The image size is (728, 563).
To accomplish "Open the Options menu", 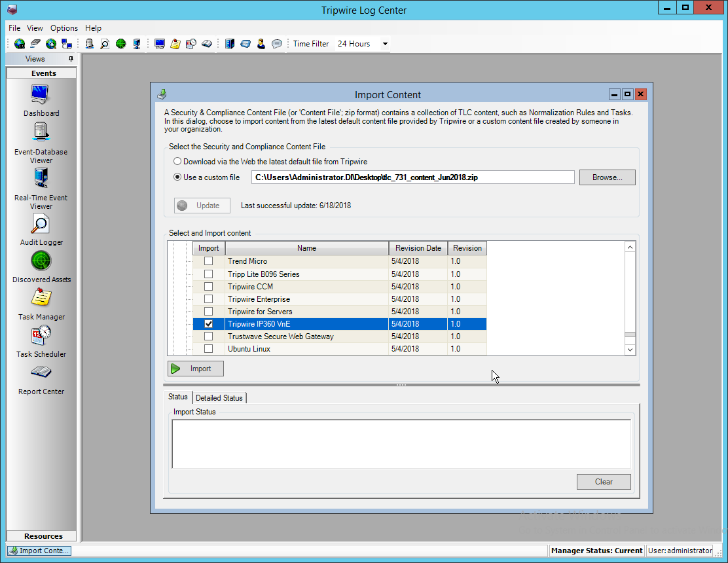I will 64,28.
